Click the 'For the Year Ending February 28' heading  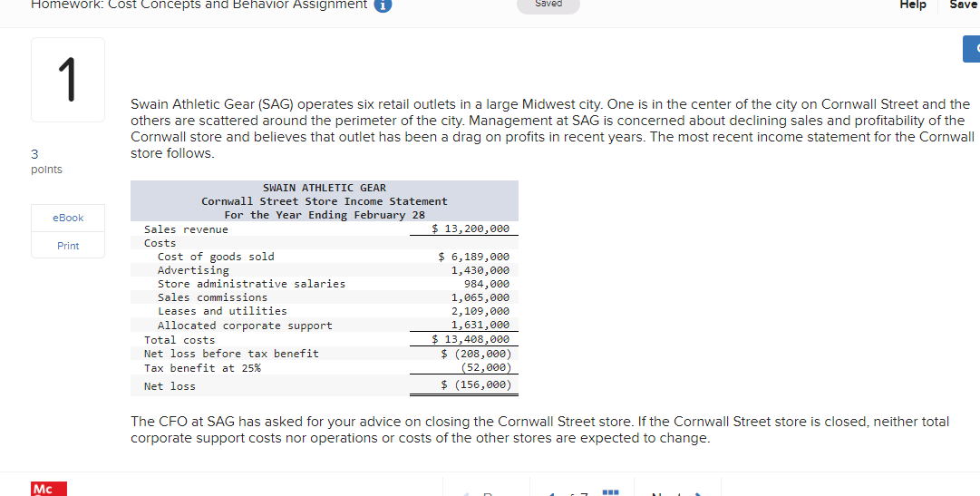click(x=325, y=215)
